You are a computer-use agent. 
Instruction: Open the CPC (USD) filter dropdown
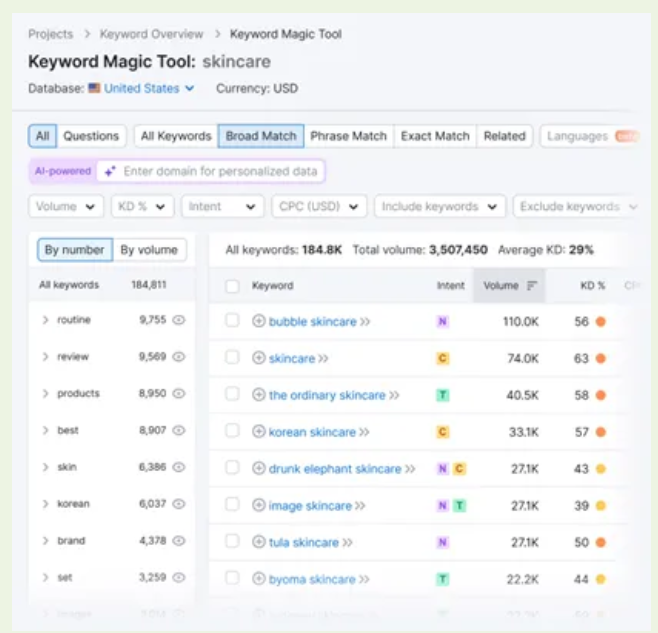tap(319, 207)
